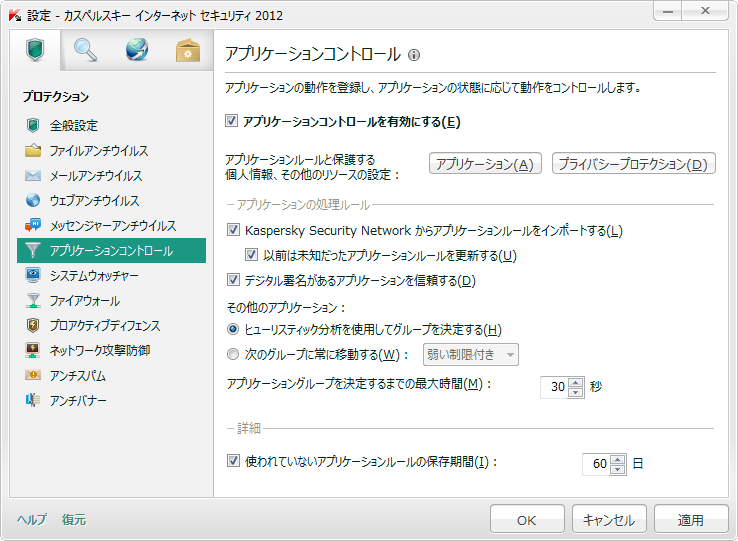The width and height of the screenshot is (738, 541).
Task: Click the 30 seconds value field
Action: click(x=555, y=387)
